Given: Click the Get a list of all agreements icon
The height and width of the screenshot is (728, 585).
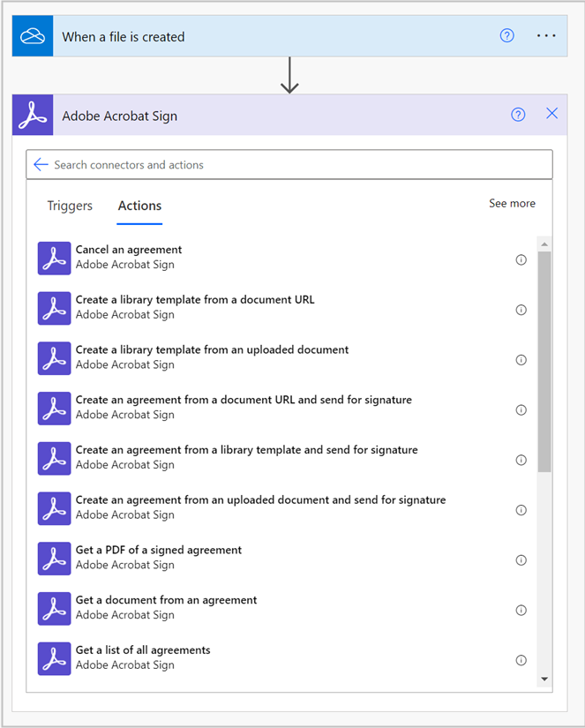Looking at the screenshot, I should coord(55,659).
